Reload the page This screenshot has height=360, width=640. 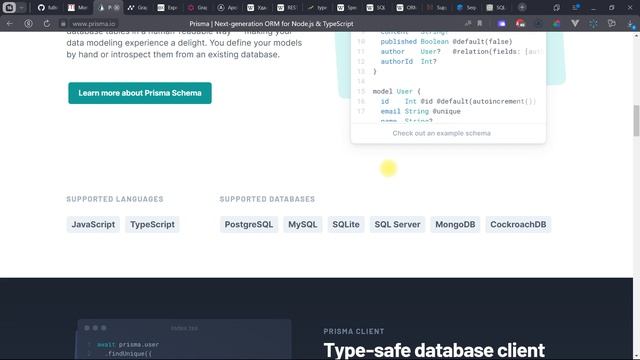pyautogui.click(x=47, y=24)
